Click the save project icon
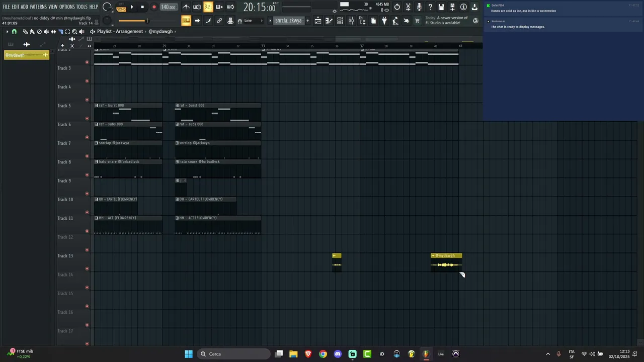Viewport: 644px width, 362px height. point(441,7)
